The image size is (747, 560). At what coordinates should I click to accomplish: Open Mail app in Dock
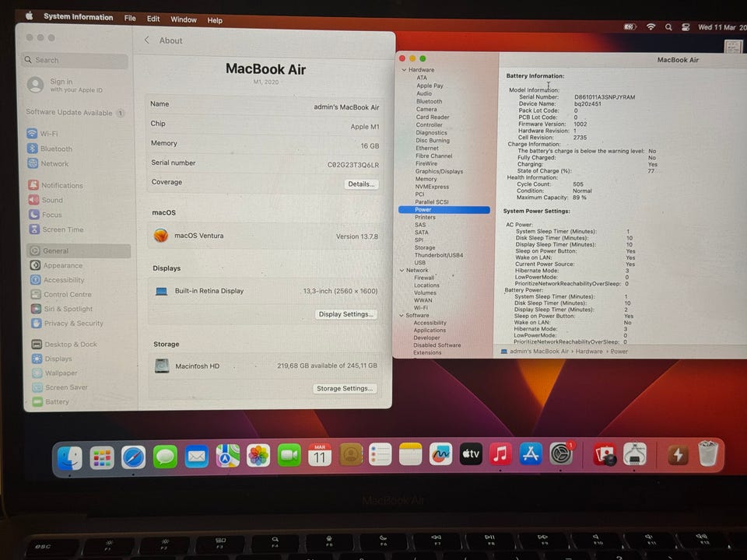click(196, 457)
